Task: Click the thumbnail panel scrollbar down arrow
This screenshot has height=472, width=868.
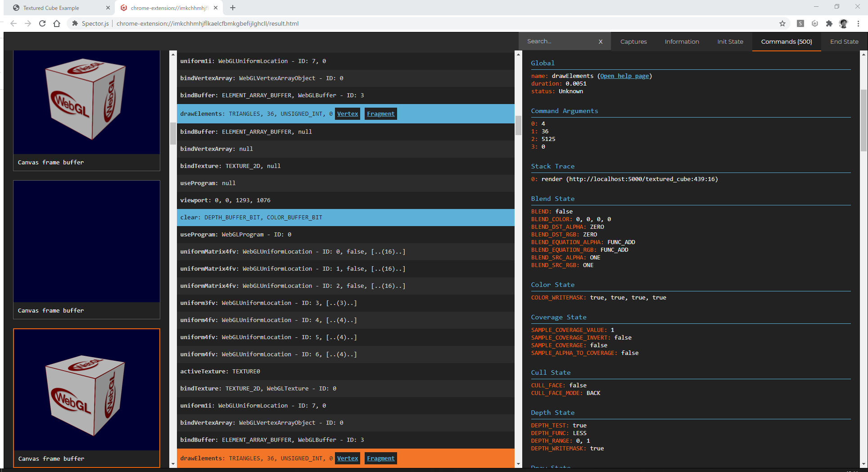Action: [173, 464]
